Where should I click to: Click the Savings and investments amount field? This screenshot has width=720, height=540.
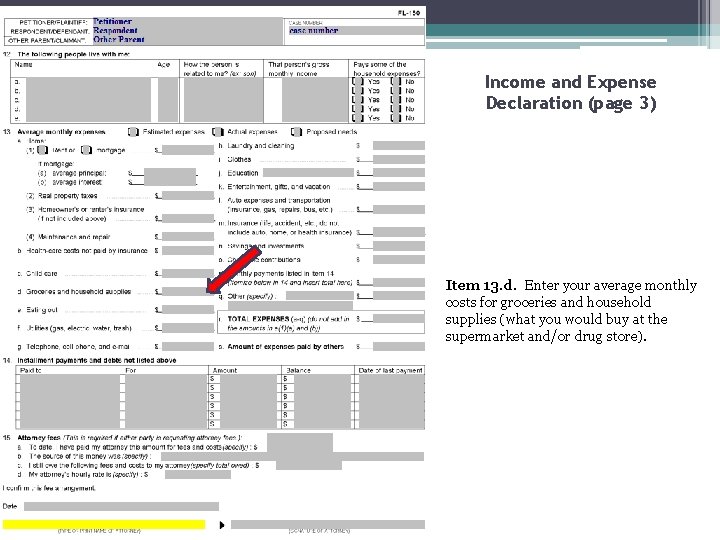pyautogui.click(x=399, y=246)
